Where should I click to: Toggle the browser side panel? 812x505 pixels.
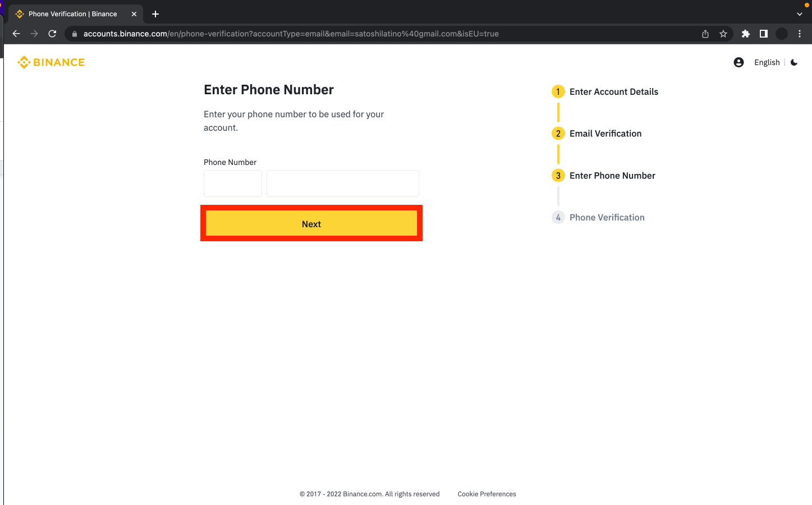(x=764, y=34)
